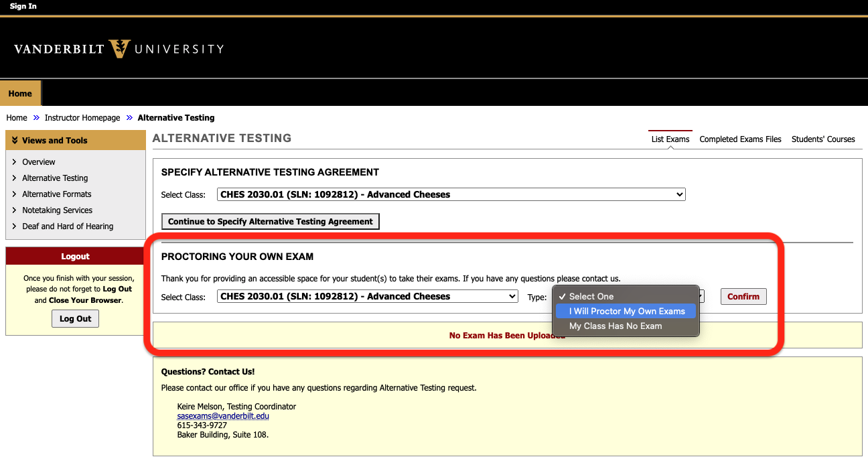The image size is (868, 463).
Task: Email sasexams@vanderbilt.edu via the link
Action: 223,416
